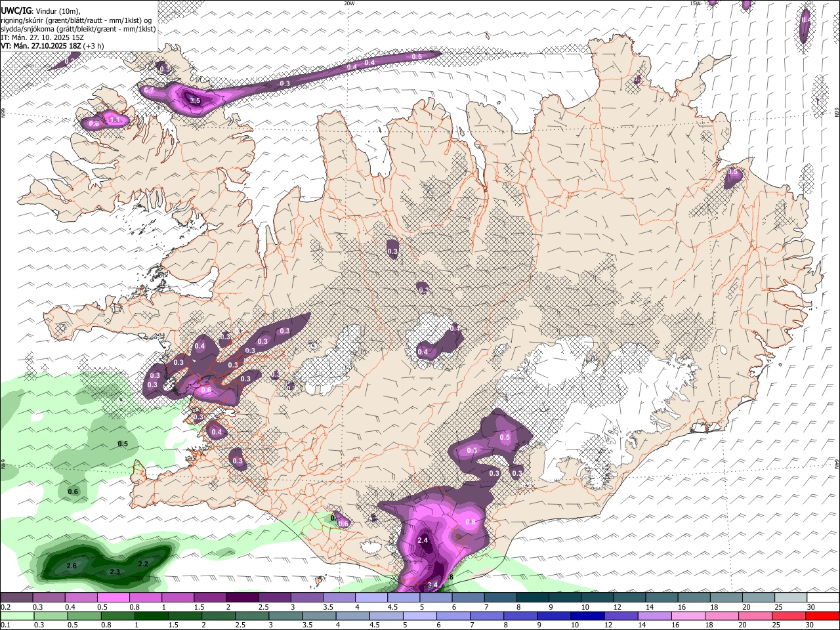Select the bright magenta snow swatch starting at 0.5
Screen dimensions: 840x630
click(113, 597)
